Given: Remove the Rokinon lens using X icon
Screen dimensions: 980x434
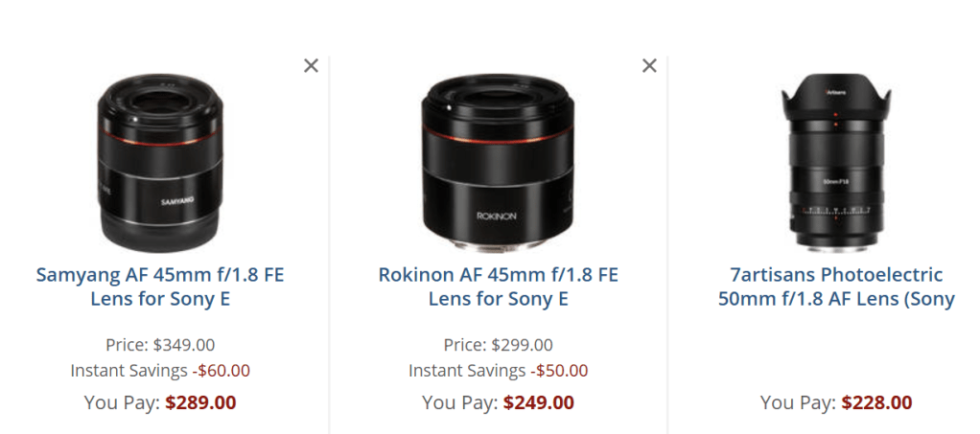Looking at the screenshot, I should (x=649, y=66).
